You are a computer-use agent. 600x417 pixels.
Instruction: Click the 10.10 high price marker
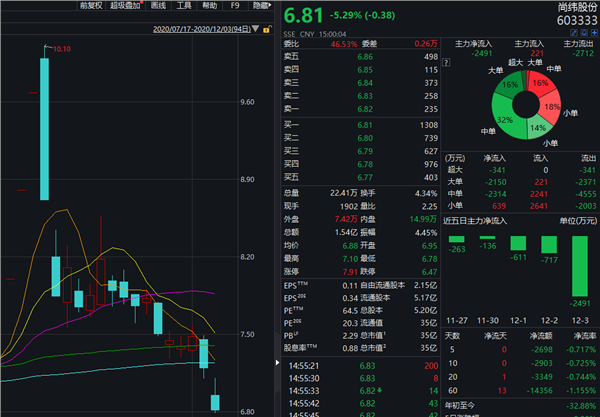click(x=62, y=49)
